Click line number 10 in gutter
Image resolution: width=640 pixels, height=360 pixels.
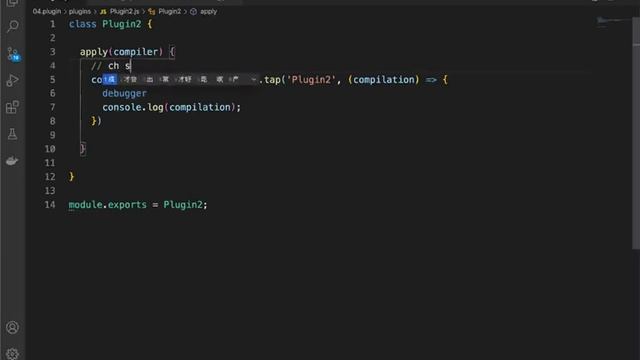coord(50,149)
